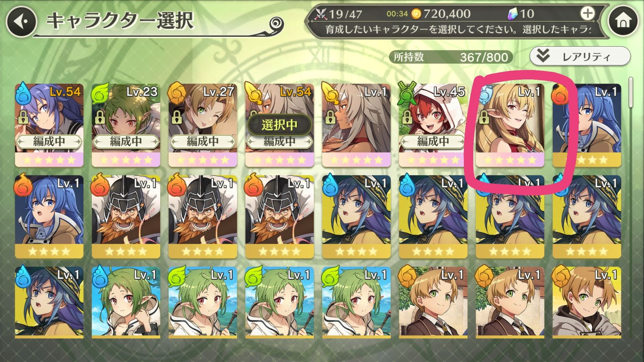
Task: Tap the 編成中 badge on Lv.23 character
Action: [x=126, y=142]
